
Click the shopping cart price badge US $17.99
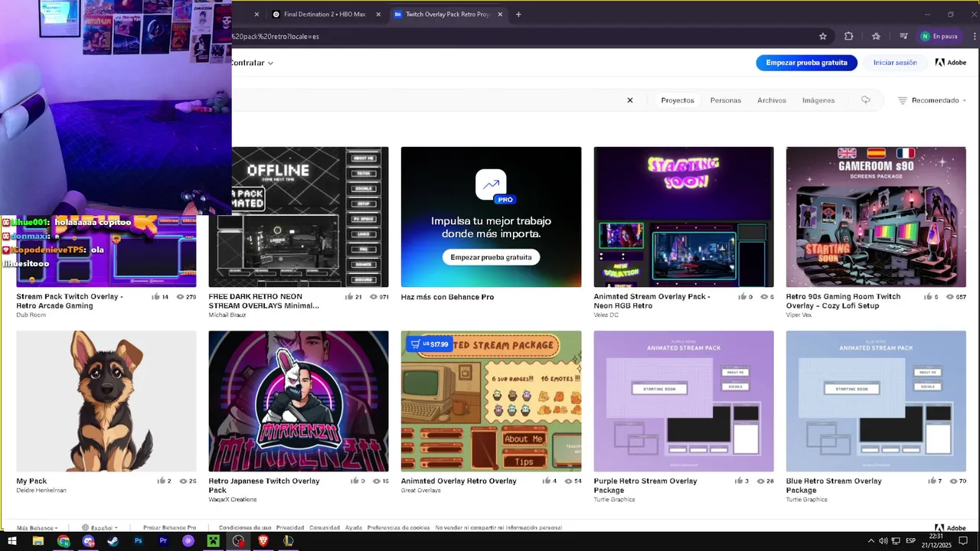click(x=429, y=344)
